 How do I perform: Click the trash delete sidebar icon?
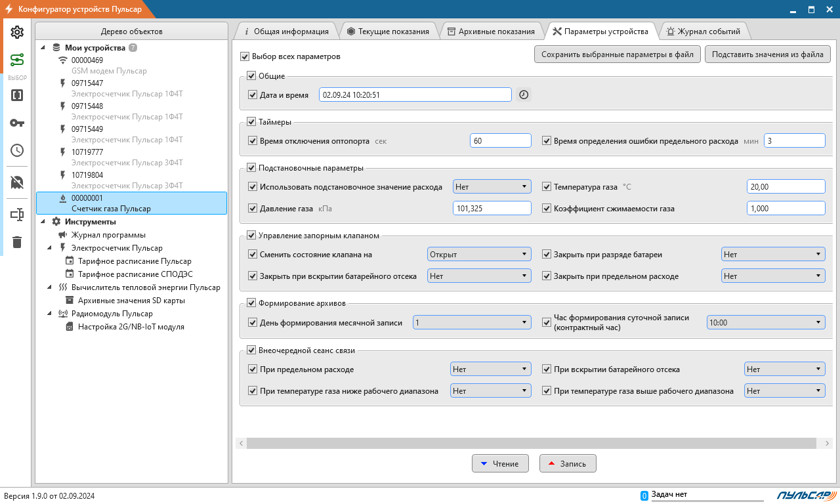17,242
